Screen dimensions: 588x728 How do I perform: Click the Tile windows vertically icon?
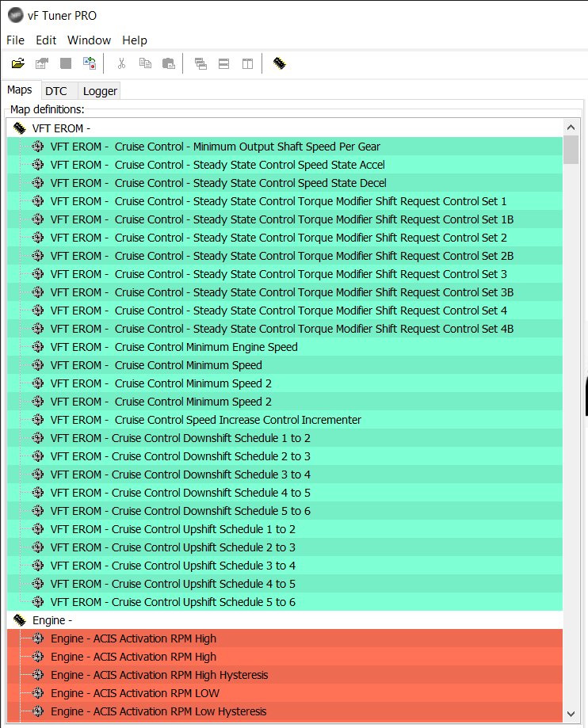tap(247, 63)
